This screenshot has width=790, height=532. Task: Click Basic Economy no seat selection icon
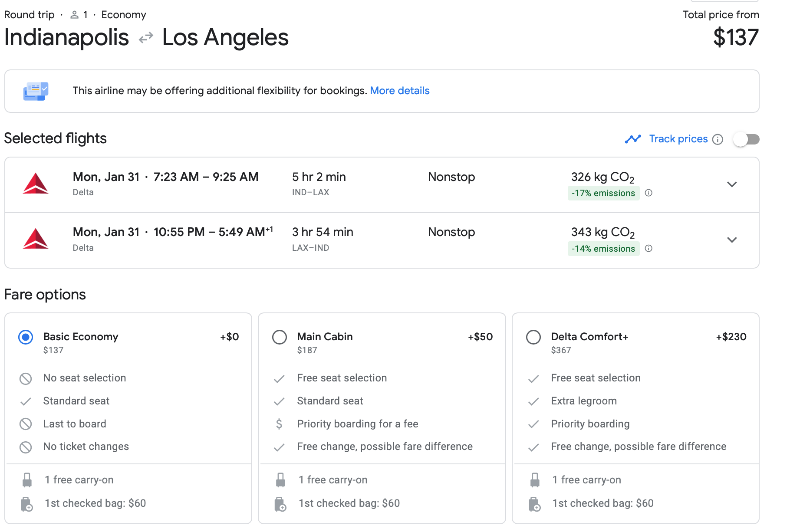26,379
